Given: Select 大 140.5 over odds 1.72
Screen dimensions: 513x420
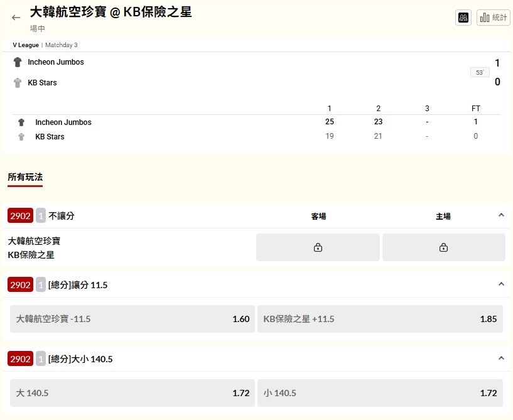Looking at the screenshot, I should [132, 393].
